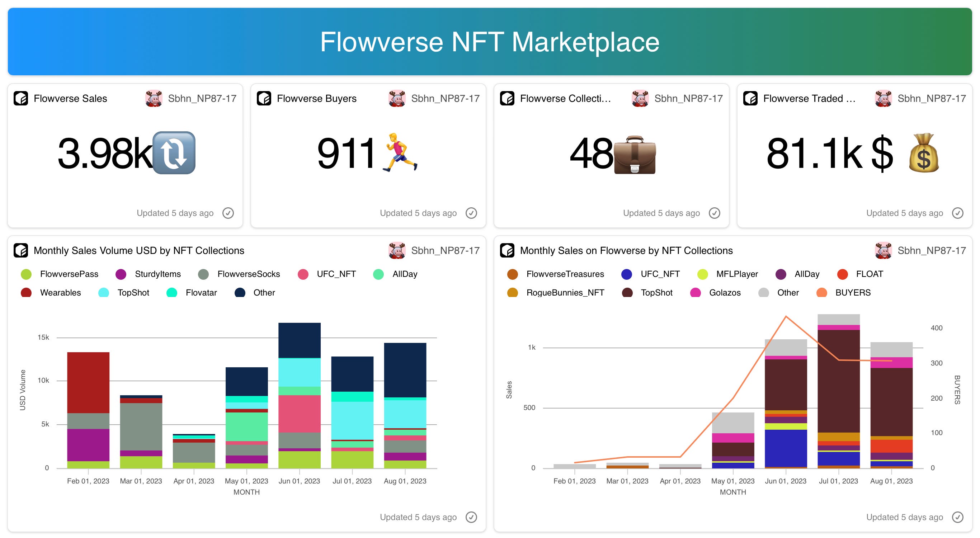Image resolution: width=980 pixels, height=538 pixels.
Task: Click logo icon beside Monthly Sales Volume USD title
Action: [x=21, y=250]
